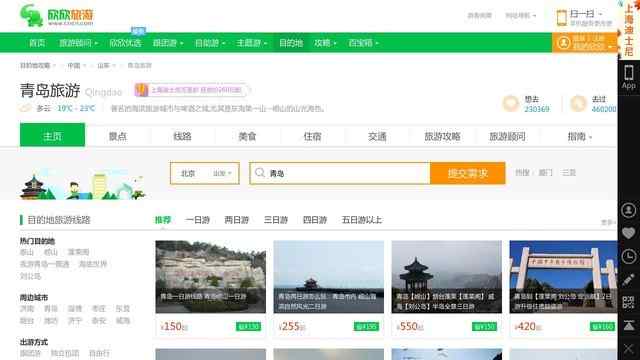Open the QR code icon in sidebar

(x=629, y=302)
